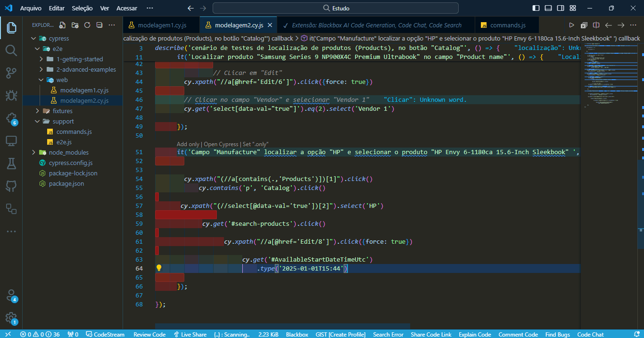Open the errors and warnings counter in status bar
Screen dimensions: 644x338
pyautogui.click(x=40, y=334)
